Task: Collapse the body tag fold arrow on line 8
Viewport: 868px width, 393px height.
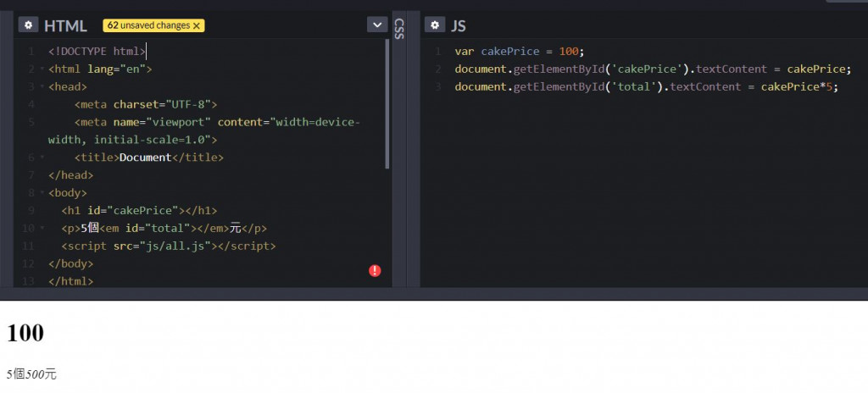Action: point(42,193)
